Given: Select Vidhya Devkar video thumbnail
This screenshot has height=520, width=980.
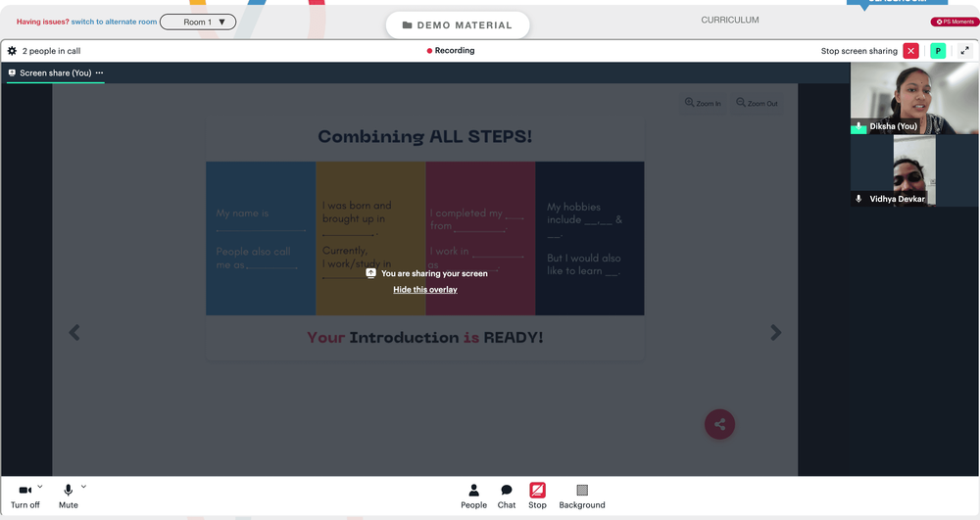Looking at the screenshot, I should [x=914, y=170].
